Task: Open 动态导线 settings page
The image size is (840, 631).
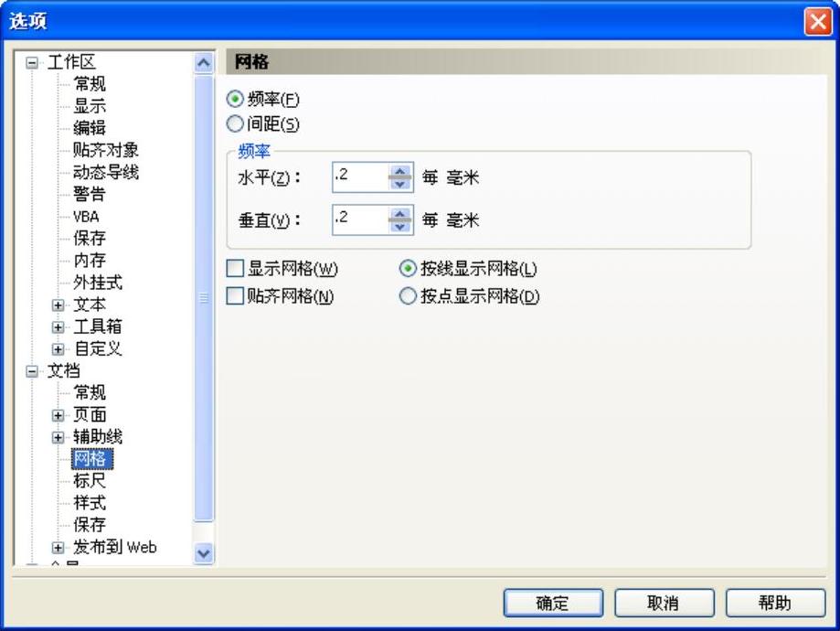Action: (106, 172)
